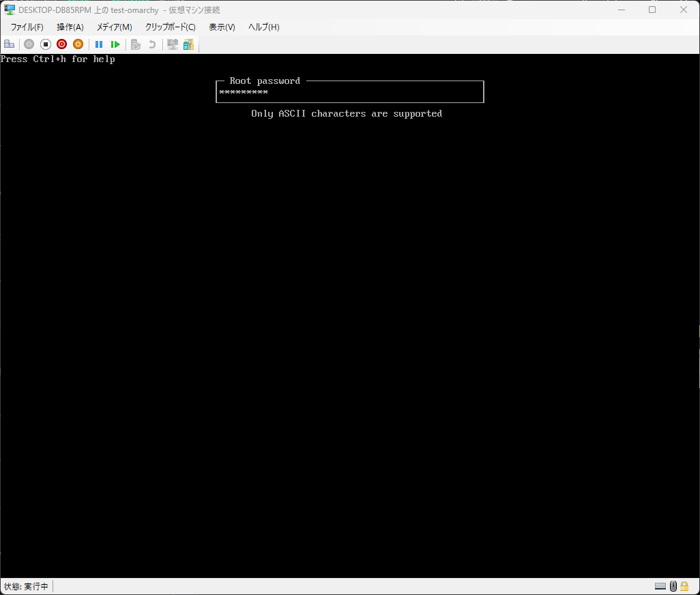This screenshot has width=700, height=595.
Task: Click the greyed-out Start power icon
Action: click(x=29, y=44)
